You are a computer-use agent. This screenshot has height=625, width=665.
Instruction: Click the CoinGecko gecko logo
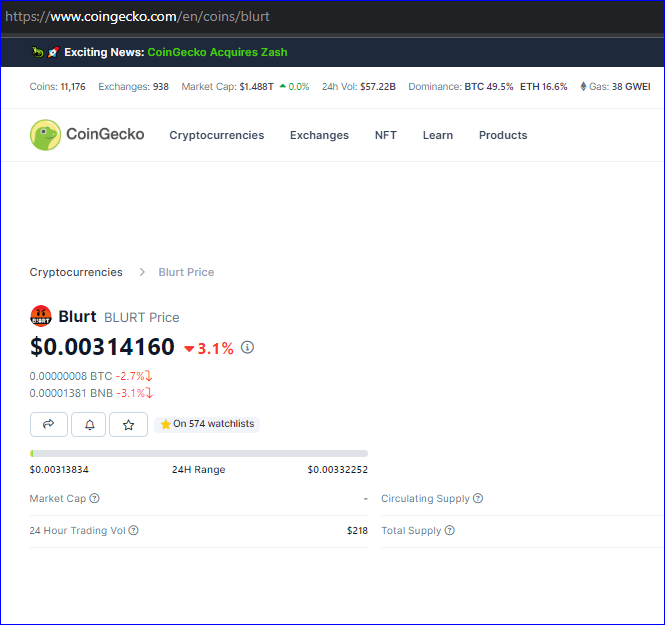45,135
